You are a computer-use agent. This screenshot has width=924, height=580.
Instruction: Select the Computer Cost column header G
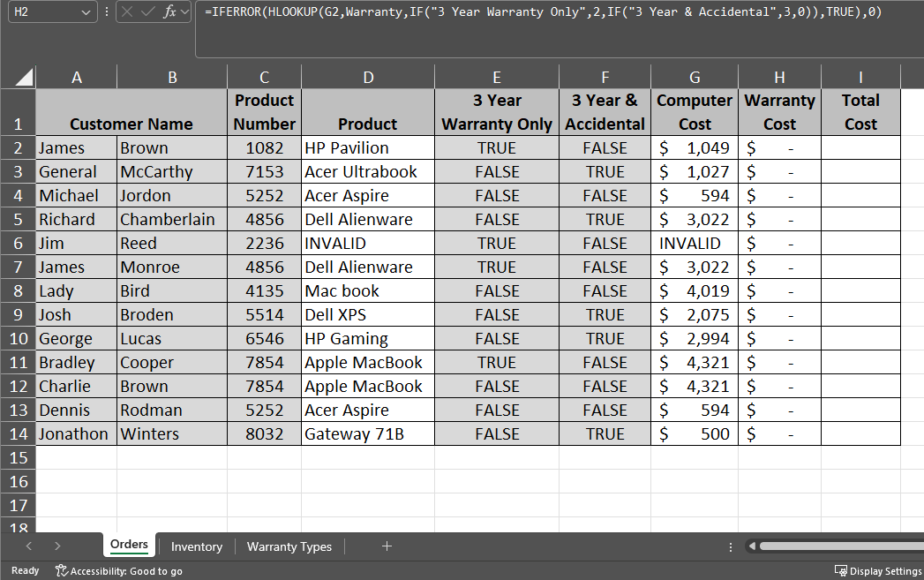[695, 77]
